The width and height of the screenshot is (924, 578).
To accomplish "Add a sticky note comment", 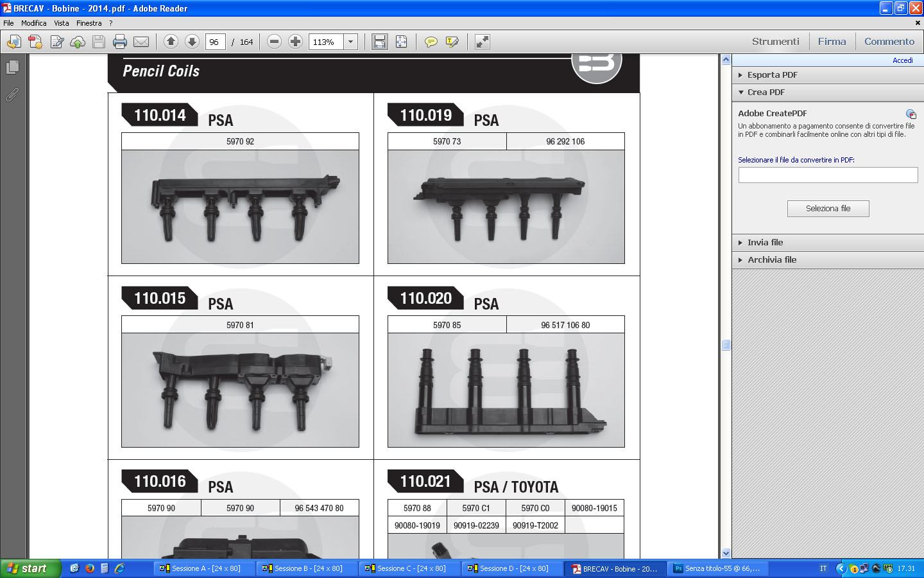I will (x=431, y=42).
